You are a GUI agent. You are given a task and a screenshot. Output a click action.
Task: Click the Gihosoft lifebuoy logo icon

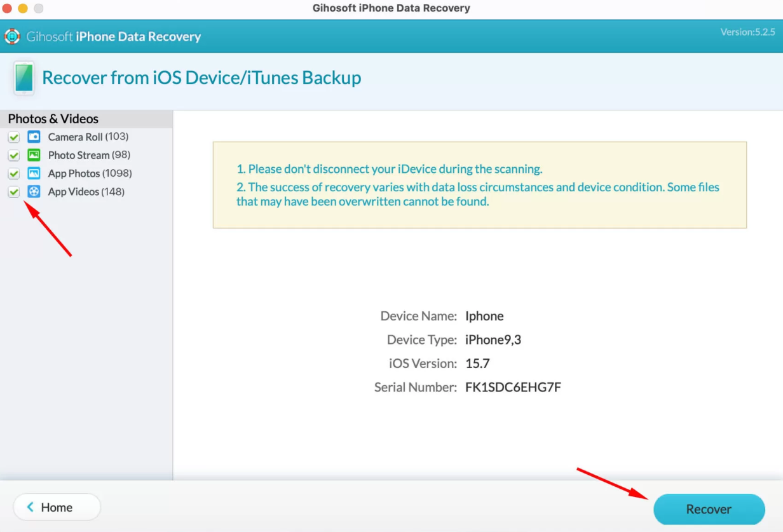pyautogui.click(x=12, y=36)
